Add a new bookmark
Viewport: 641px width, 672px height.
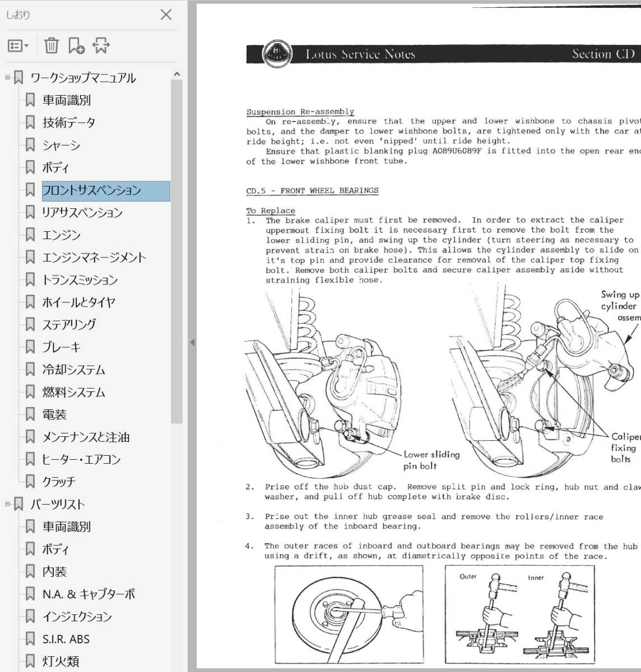(x=76, y=46)
